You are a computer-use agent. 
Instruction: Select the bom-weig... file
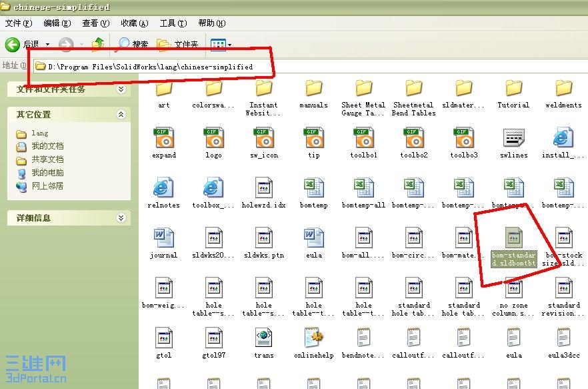163,293
